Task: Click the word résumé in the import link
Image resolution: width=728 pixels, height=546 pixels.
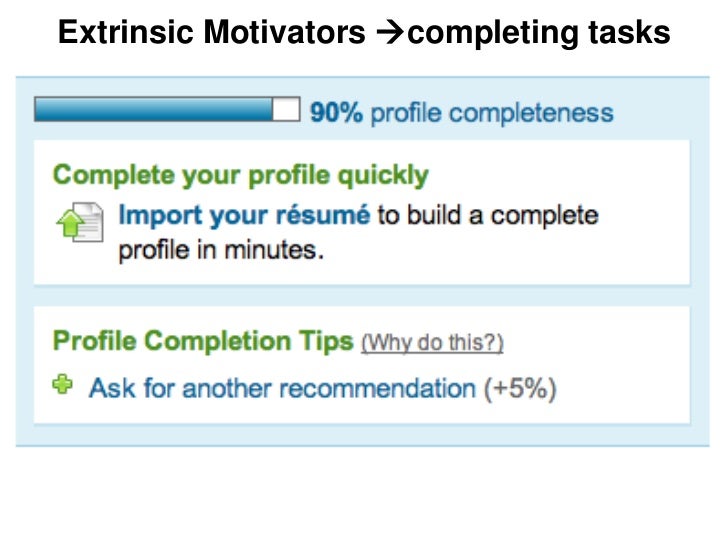Action: coord(323,215)
